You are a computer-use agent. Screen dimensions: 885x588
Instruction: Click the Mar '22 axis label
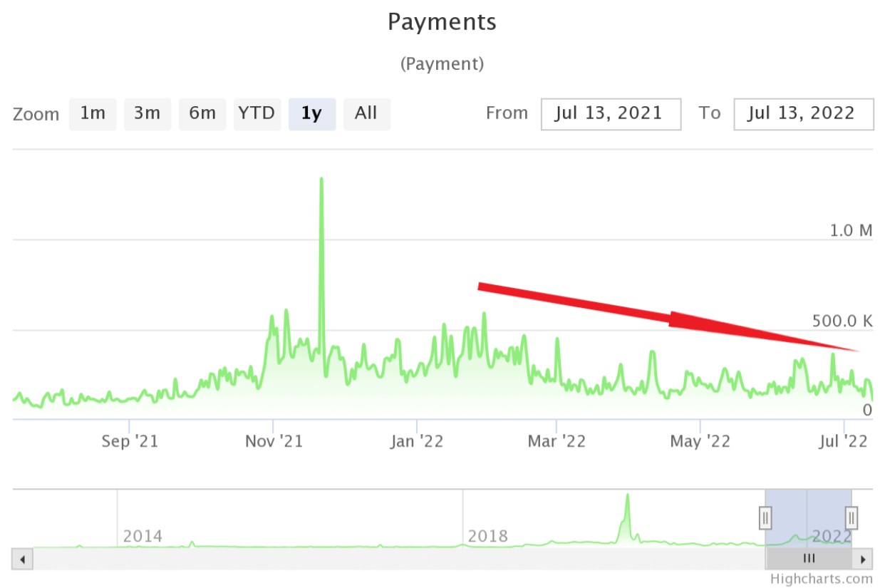(557, 442)
